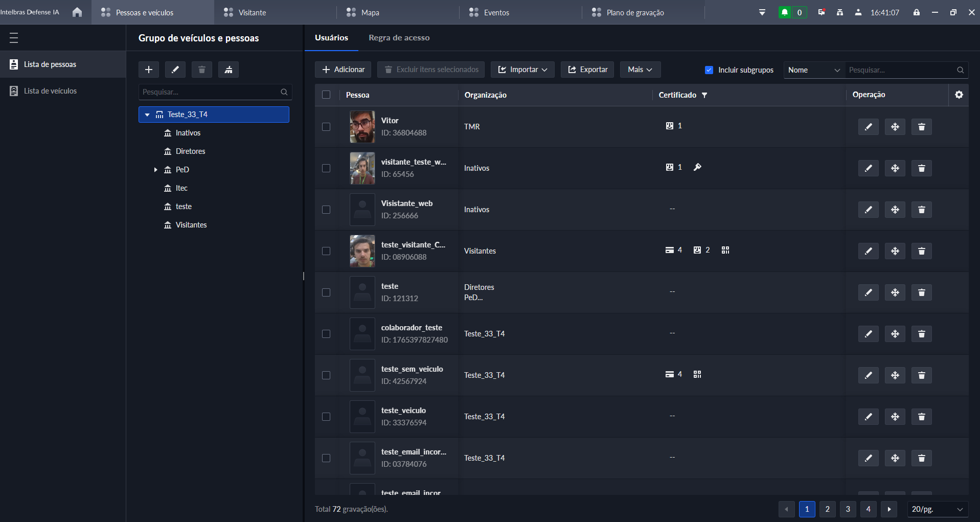Open table column settings gear

coord(959,95)
